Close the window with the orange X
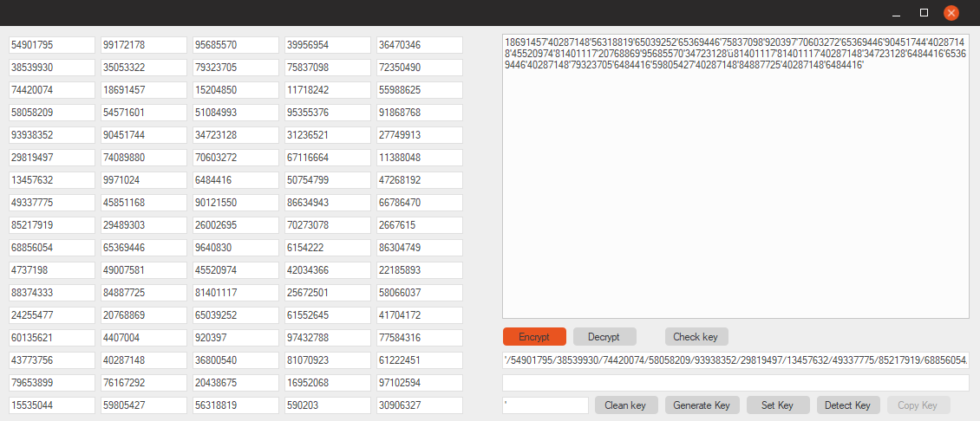The width and height of the screenshot is (980, 421). (951, 13)
